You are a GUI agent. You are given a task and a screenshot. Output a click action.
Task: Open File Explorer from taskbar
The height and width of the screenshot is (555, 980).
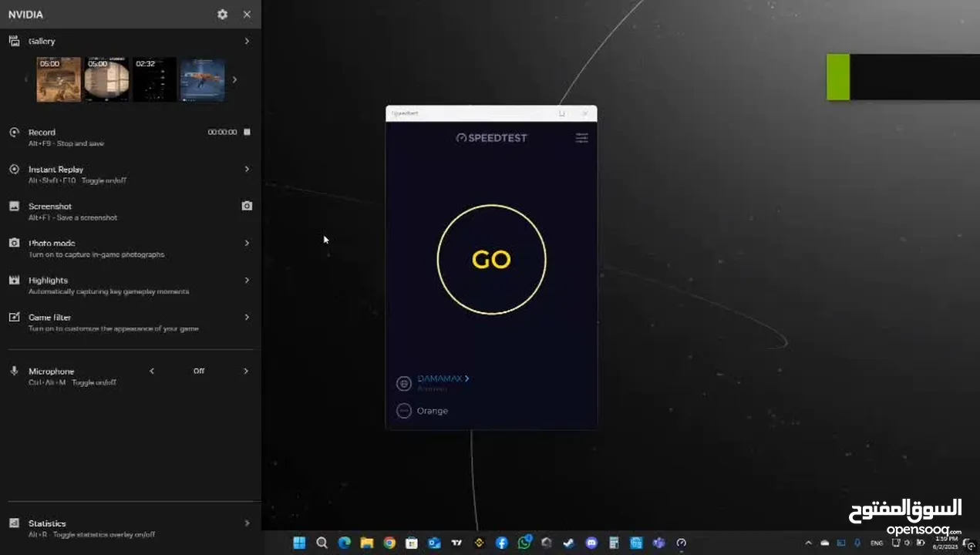coord(367,543)
